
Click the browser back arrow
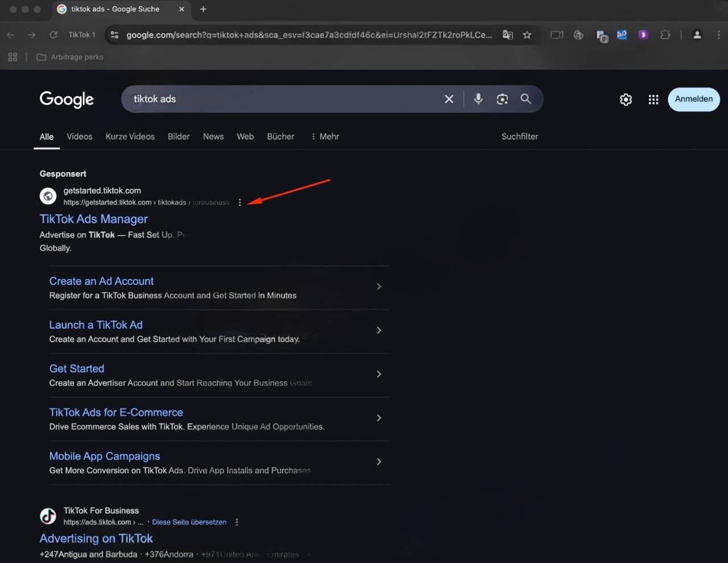pyautogui.click(x=10, y=35)
